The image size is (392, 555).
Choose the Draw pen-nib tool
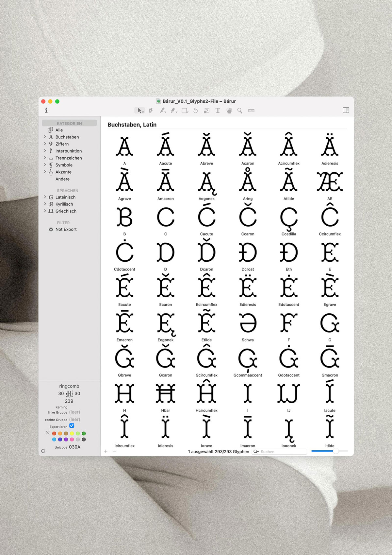tap(151, 111)
